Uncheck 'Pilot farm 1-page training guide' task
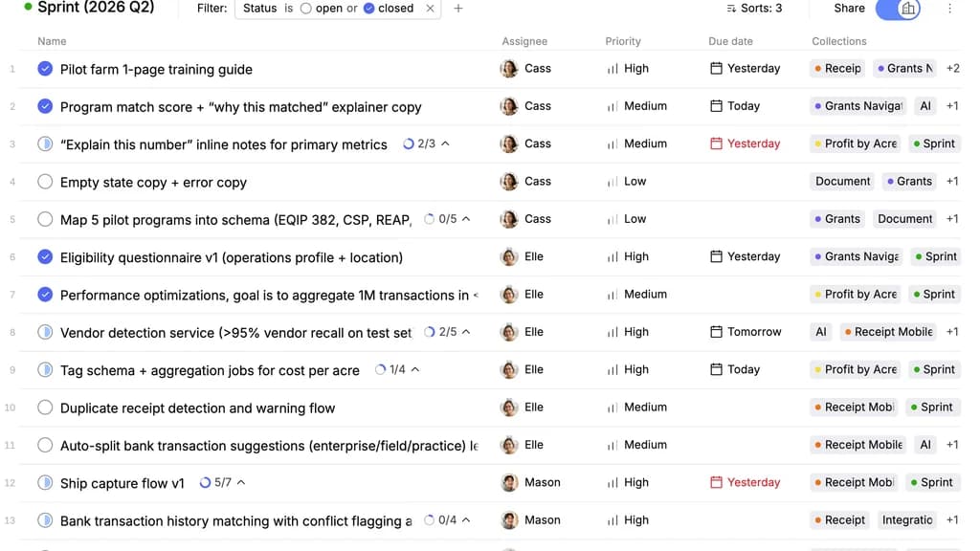 45,69
